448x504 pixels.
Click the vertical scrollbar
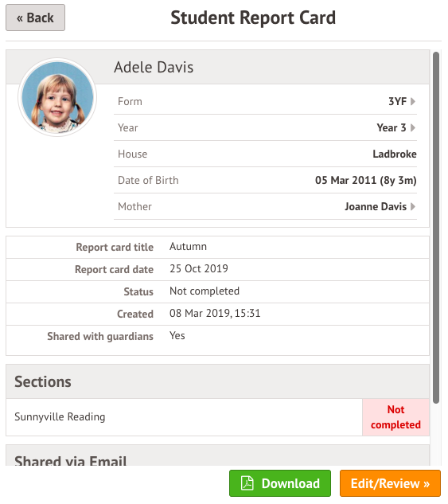[x=436, y=227]
